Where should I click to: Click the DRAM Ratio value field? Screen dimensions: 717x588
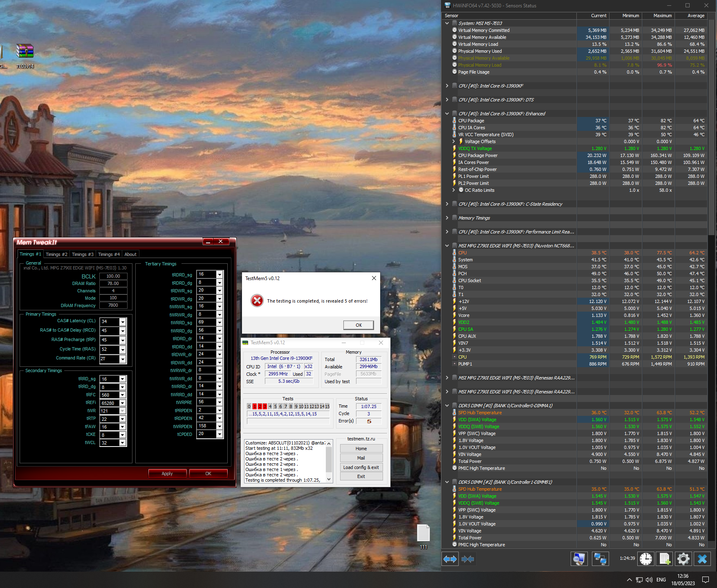(x=113, y=283)
